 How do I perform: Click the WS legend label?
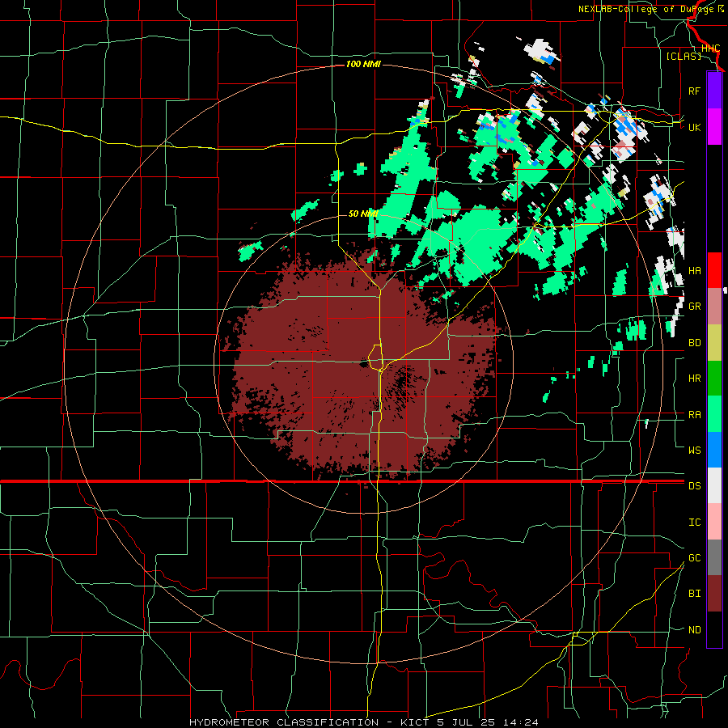click(x=694, y=450)
